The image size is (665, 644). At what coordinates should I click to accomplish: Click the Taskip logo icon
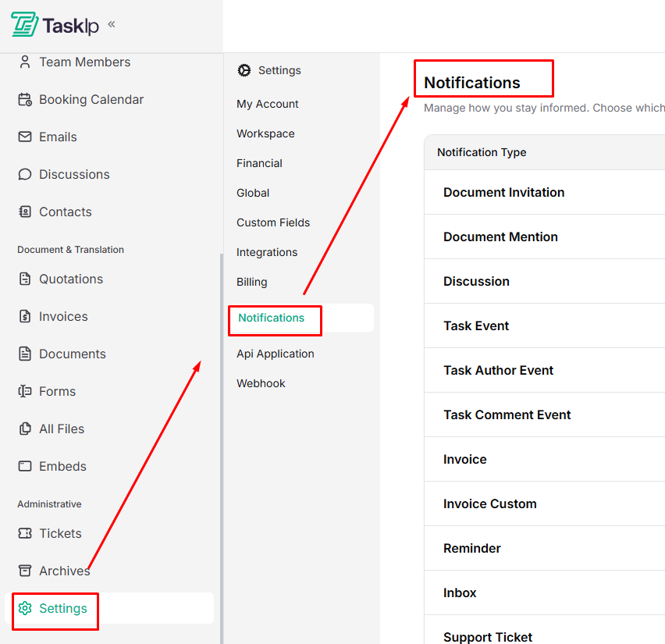click(25, 25)
